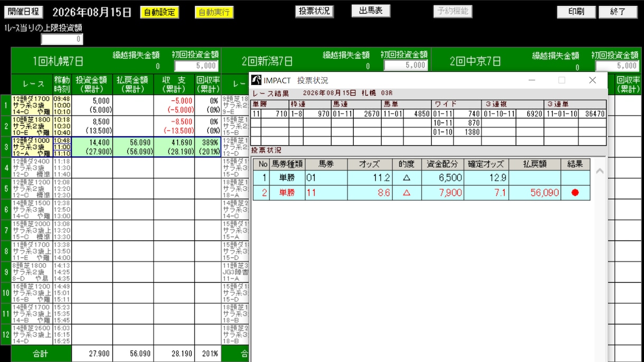Viewport: 644px width, 362px height.
Task: Select Sapporo race 12 row 14頭芝2600
Action: click(x=31, y=334)
